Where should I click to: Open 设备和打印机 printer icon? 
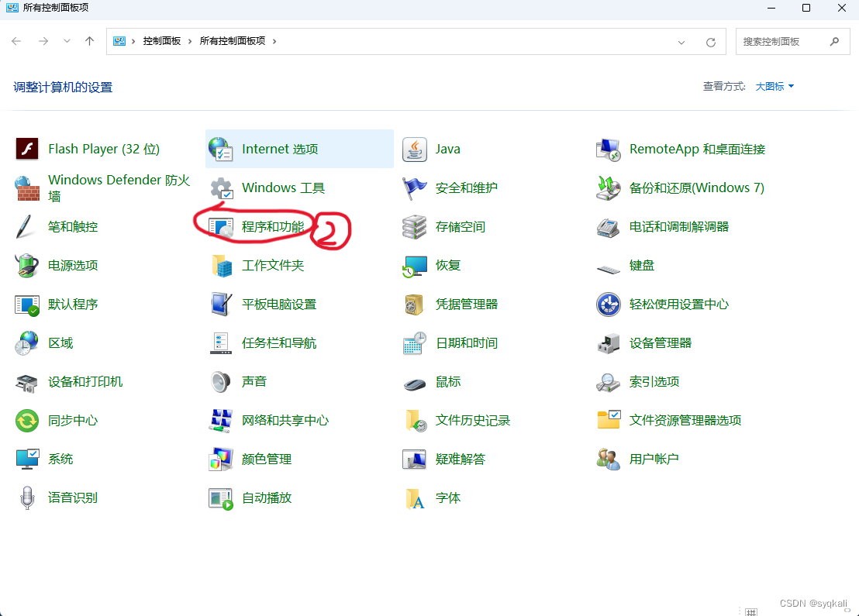27,382
